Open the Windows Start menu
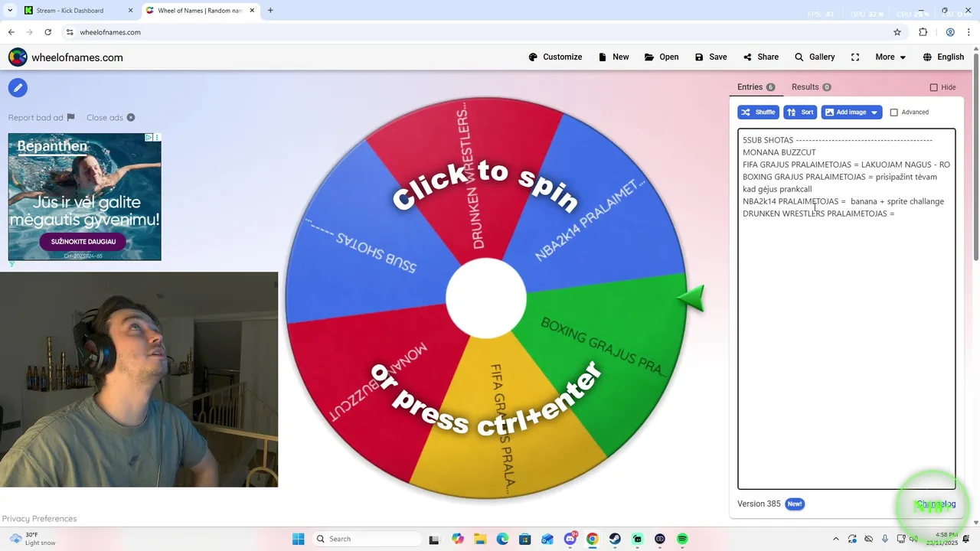 299,539
